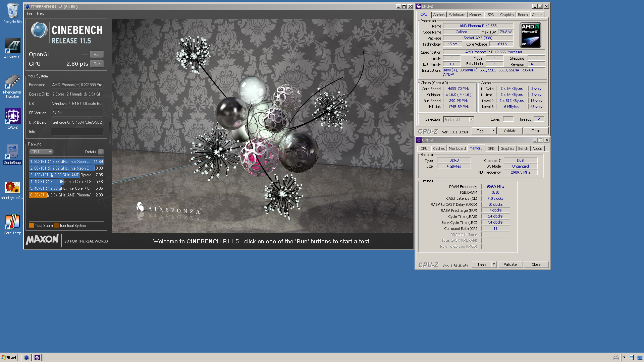Open Tools dropdown arrow in top CPU-Z window
The width and height of the screenshot is (644, 362).
(494, 131)
